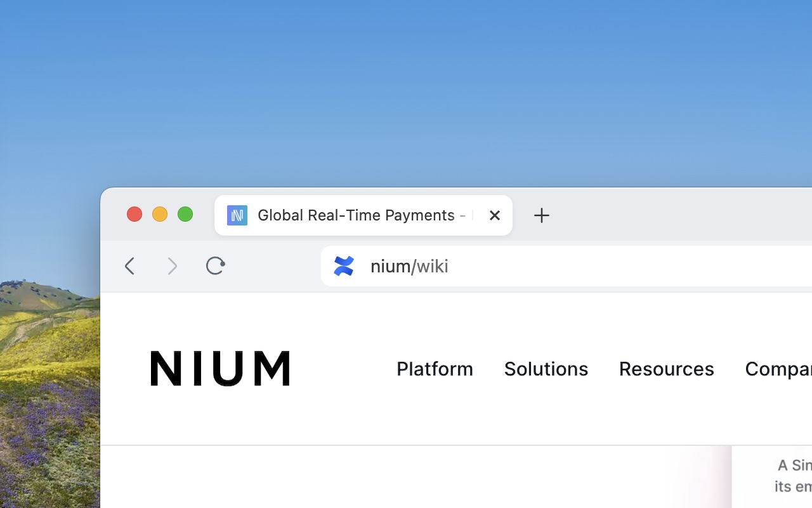Click the forward navigation arrow
This screenshot has height=508, width=812.
(173, 266)
